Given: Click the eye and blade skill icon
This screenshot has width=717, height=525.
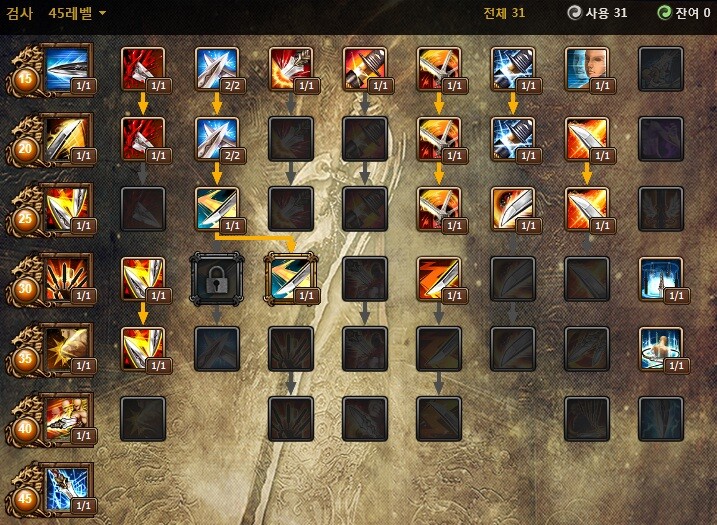Looking at the screenshot, I should pos(513,209).
